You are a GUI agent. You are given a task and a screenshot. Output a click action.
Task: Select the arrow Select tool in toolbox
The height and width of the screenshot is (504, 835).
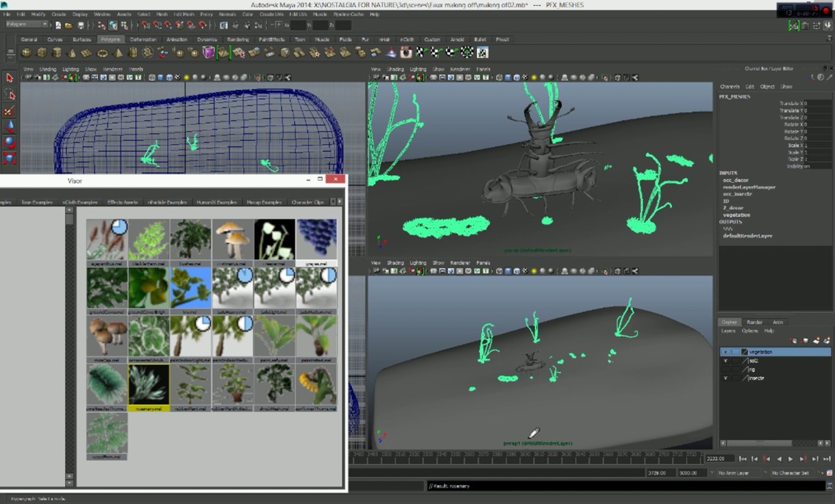pyautogui.click(x=9, y=78)
